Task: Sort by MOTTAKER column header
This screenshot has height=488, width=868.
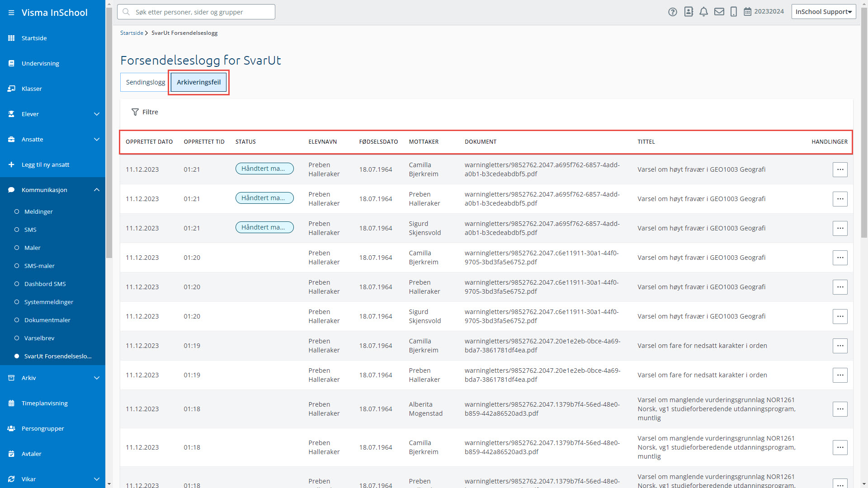Action: 424,142
